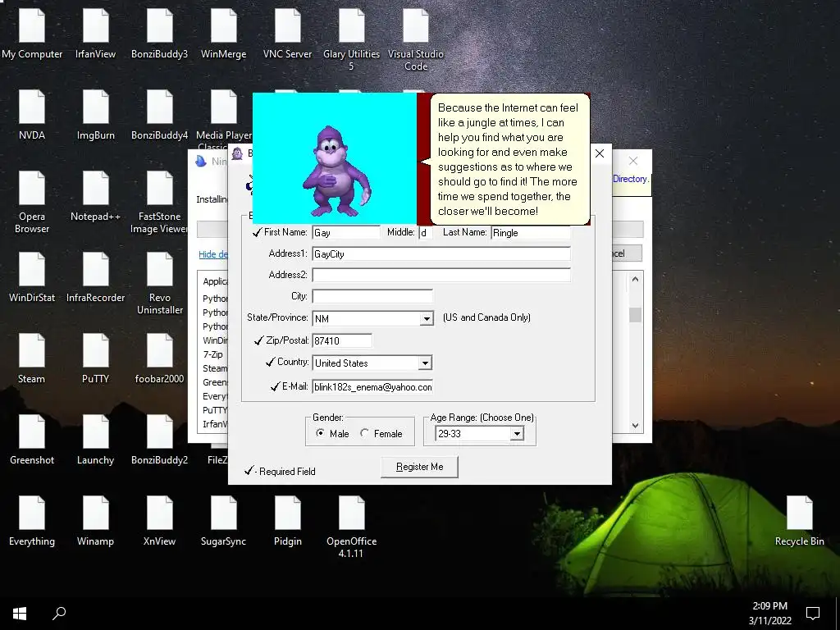The image size is (840, 630).
Task: Select OpenOffice 4.1.11 icon
Action: (351, 527)
